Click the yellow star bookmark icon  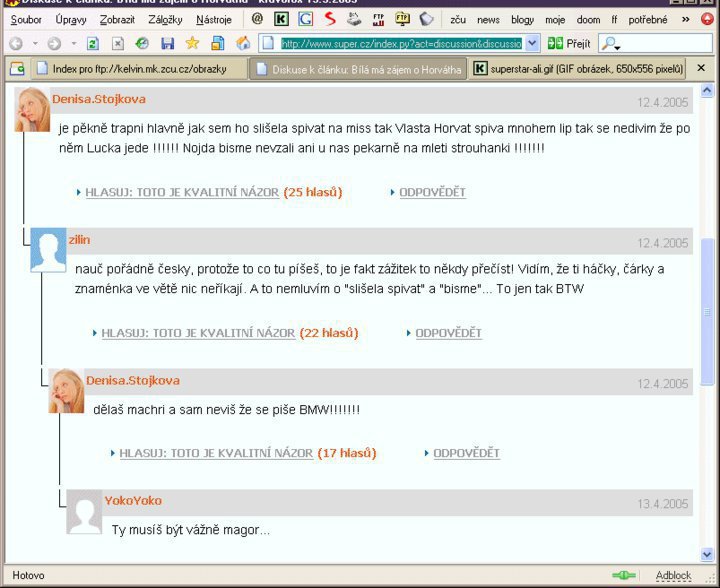[192, 43]
